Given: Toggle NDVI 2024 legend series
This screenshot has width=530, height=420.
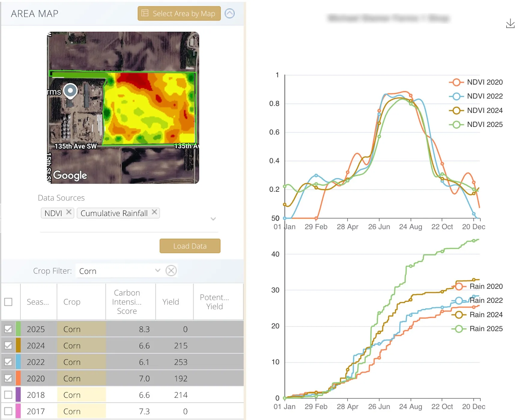Looking at the screenshot, I should (476, 110).
